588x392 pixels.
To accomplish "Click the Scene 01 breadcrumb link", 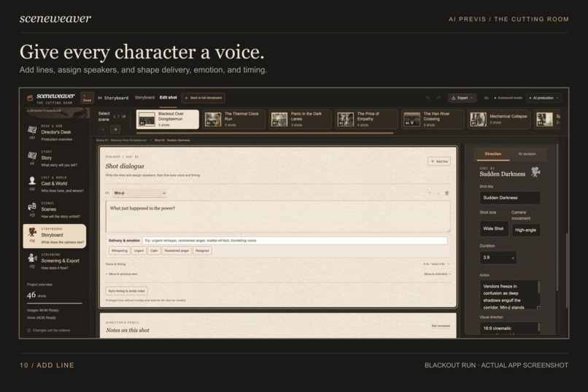I will pos(122,140).
